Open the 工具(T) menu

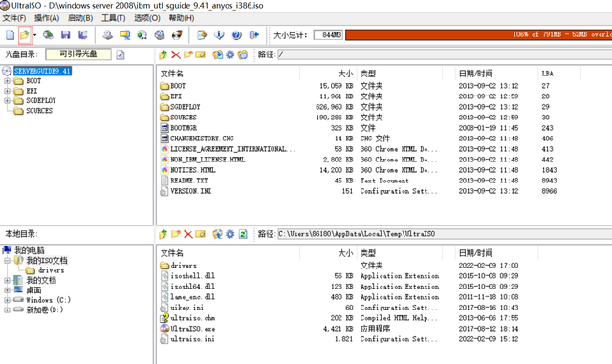[114, 18]
